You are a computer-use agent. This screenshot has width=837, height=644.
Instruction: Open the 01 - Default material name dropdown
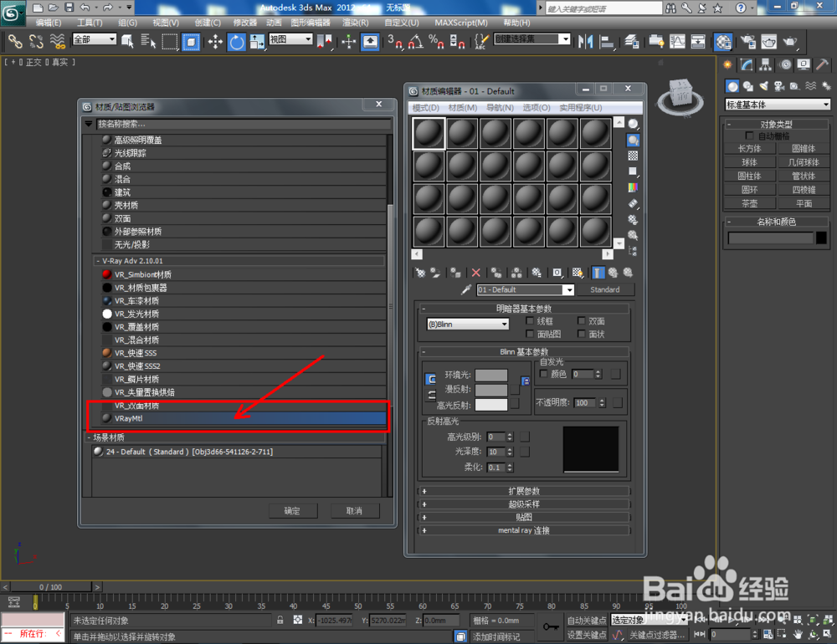[526, 289]
